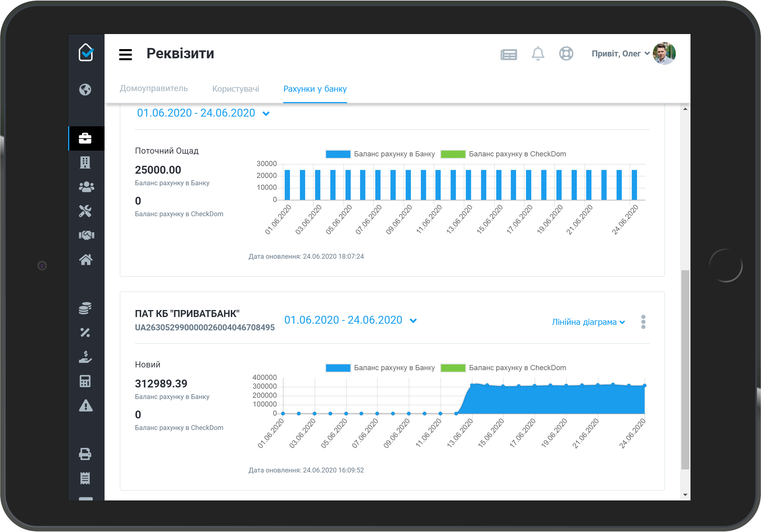Open the three-dot menu for the Privatbank account

tap(643, 322)
